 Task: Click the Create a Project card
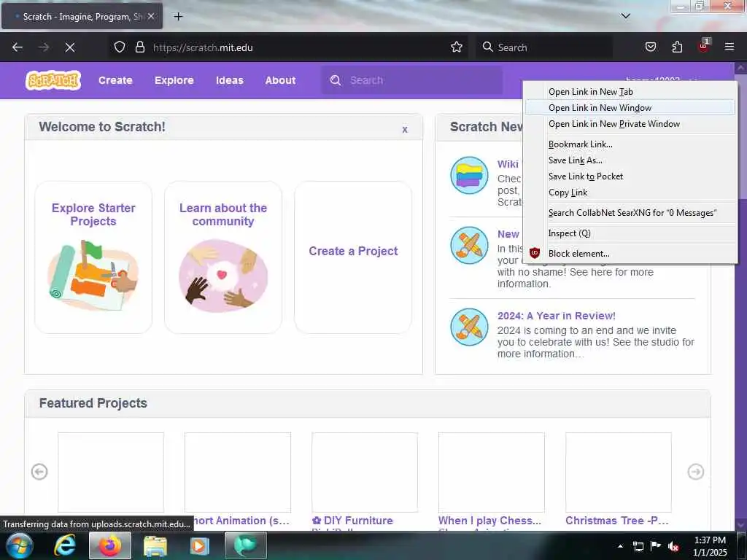point(353,257)
